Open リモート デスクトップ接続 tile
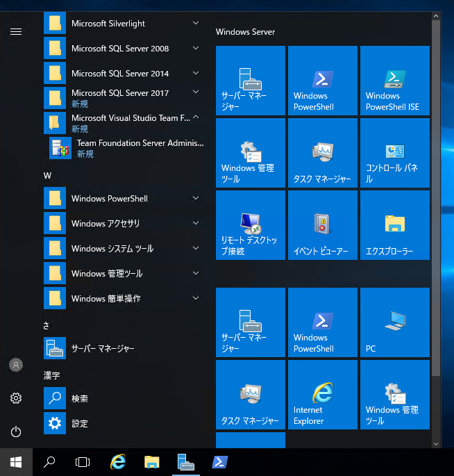This screenshot has width=454, height=476. pos(251,225)
